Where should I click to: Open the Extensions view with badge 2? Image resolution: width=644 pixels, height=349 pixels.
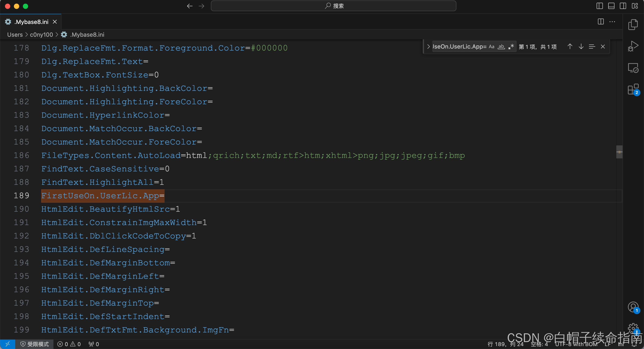click(x=633, y=89)
